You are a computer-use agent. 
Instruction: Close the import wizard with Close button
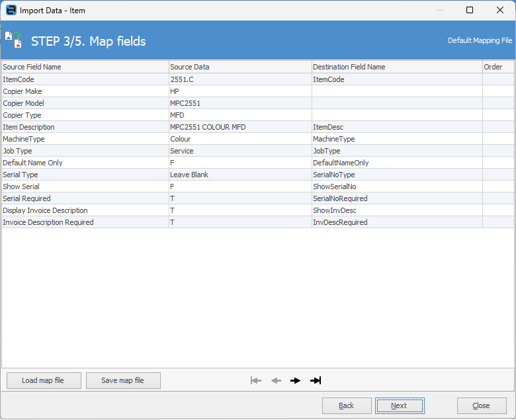tap(482, 405)
